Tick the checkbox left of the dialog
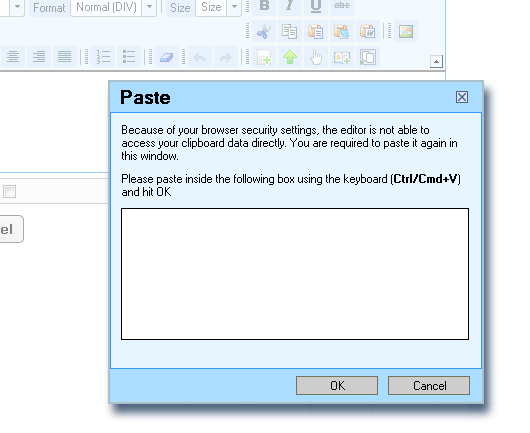530x433 pixels. (x=9, y=192)
